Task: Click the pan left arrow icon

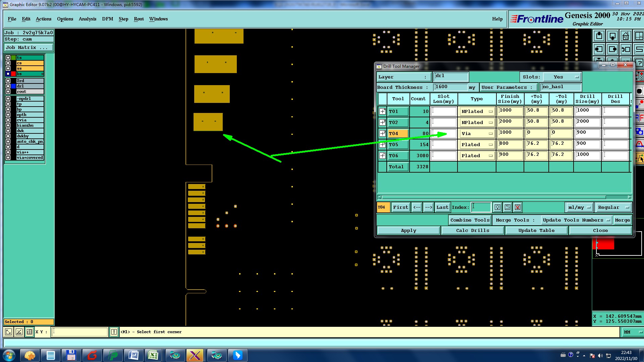Action: point(599,49)
